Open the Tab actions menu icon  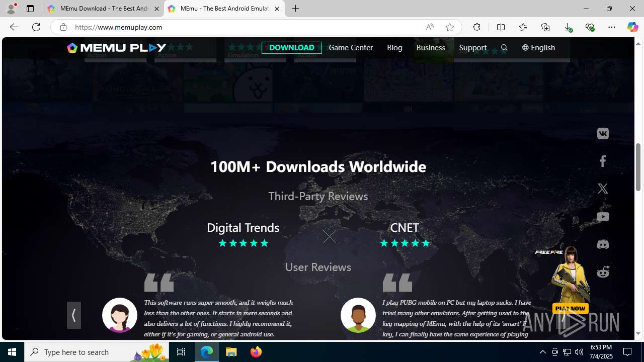pyautogui.click(x=30, y=9)
